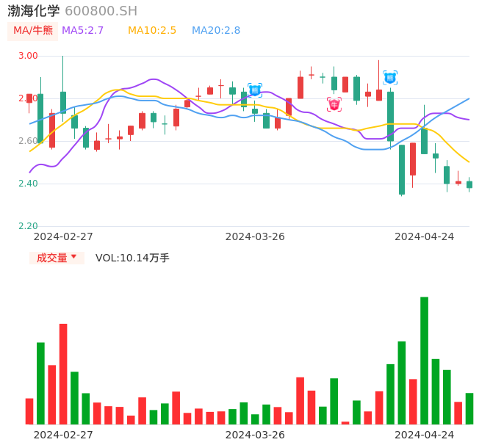The image size is (504, 445).
Task: Select the MA/牛熊 indicator tab
Action: [33, 31]
